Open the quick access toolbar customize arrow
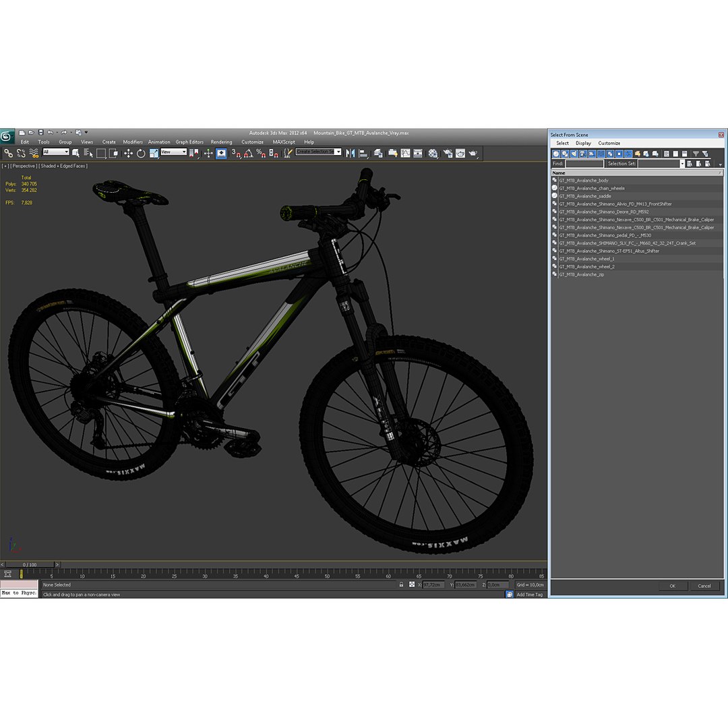This screenshot has height=728, width=728. (86, 132)
